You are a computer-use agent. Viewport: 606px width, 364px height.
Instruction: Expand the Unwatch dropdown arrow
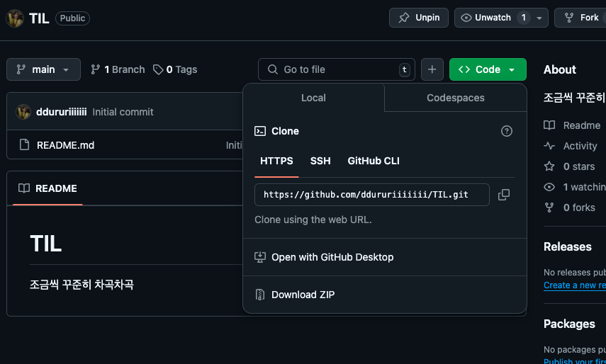(539, 18)
